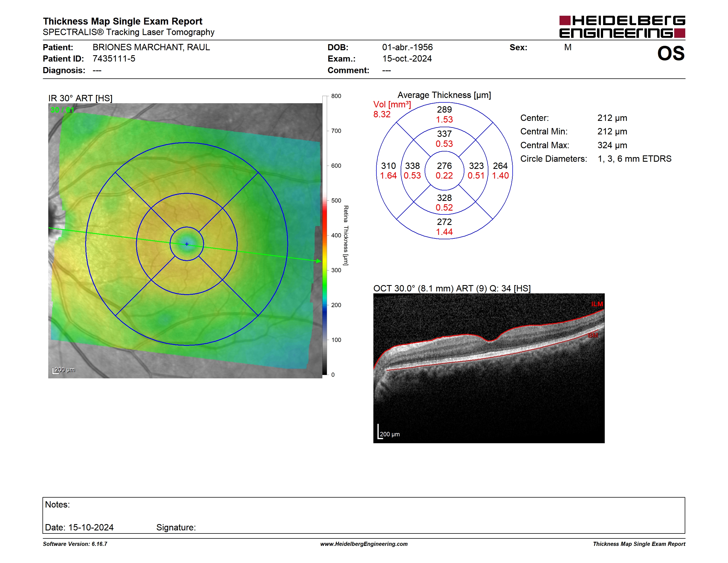Click the Diagnosis label

tap(64, 70)
